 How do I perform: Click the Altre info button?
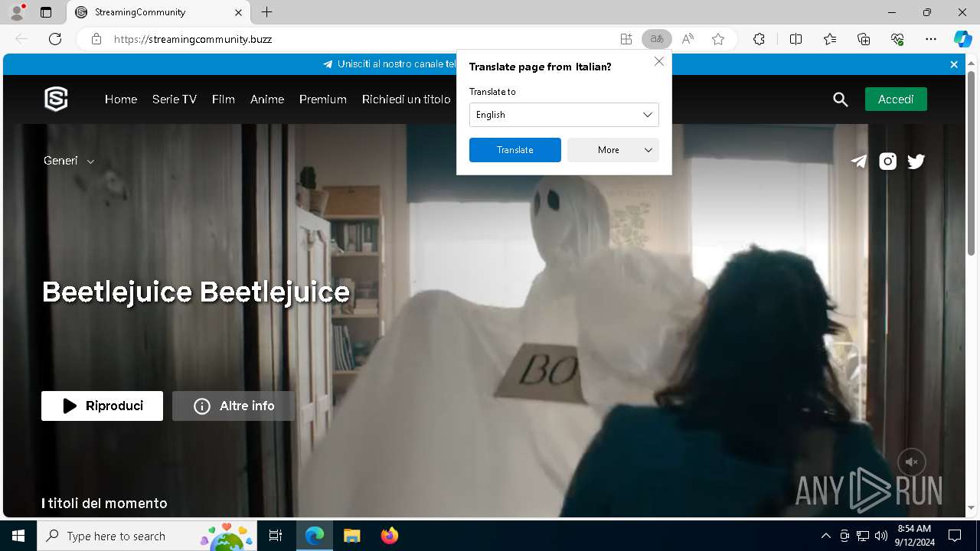pyautogui.click(x=234, y=406)
